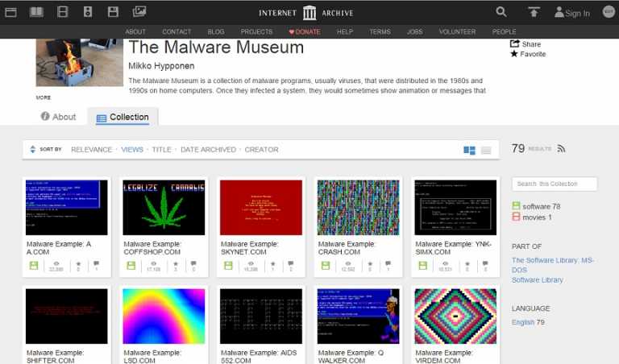Viewport: 619px width, 364px height.
Task: Open The Software Library: MS-DOS link
Action: point(553,265)
